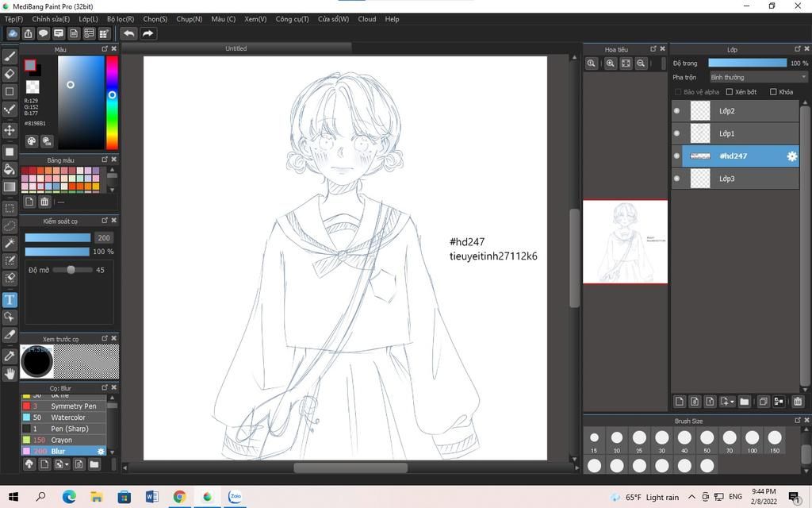Select the Lớp3 layer row
812x508 pixels.
735,179
